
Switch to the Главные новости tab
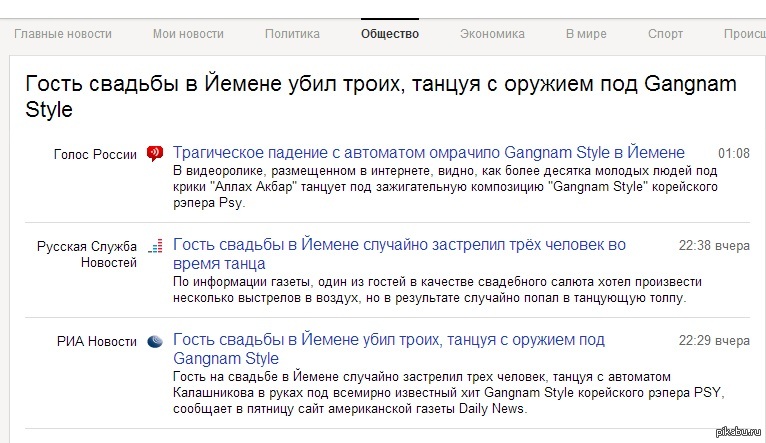coord(63,33)
